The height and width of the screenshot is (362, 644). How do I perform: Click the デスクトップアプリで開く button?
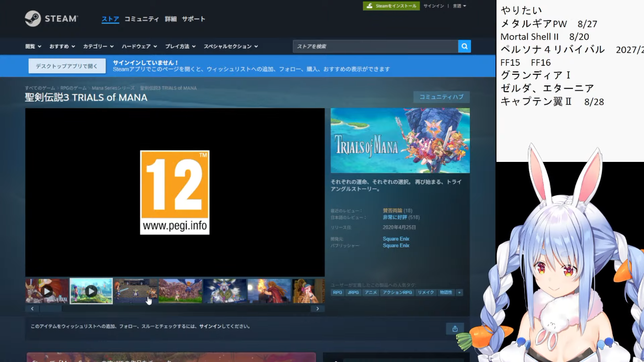coord(67,66)
